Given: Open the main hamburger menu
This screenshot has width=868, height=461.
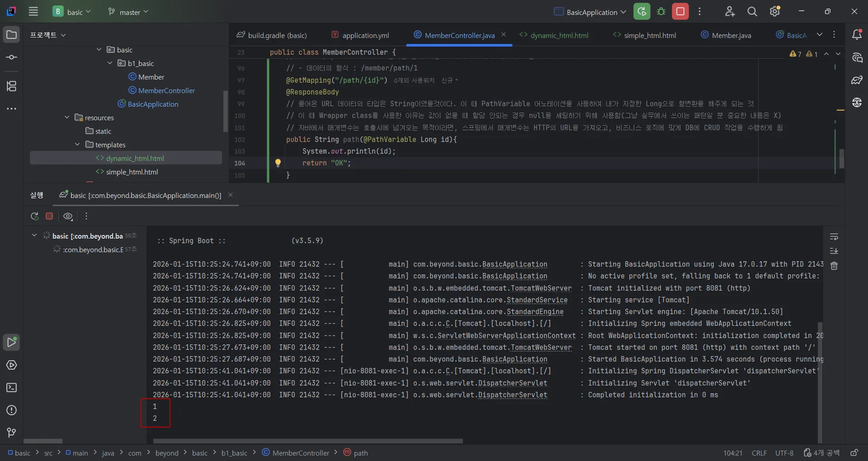Looking at the screenshot, I should pyautogui.click(x=33, y=12).
